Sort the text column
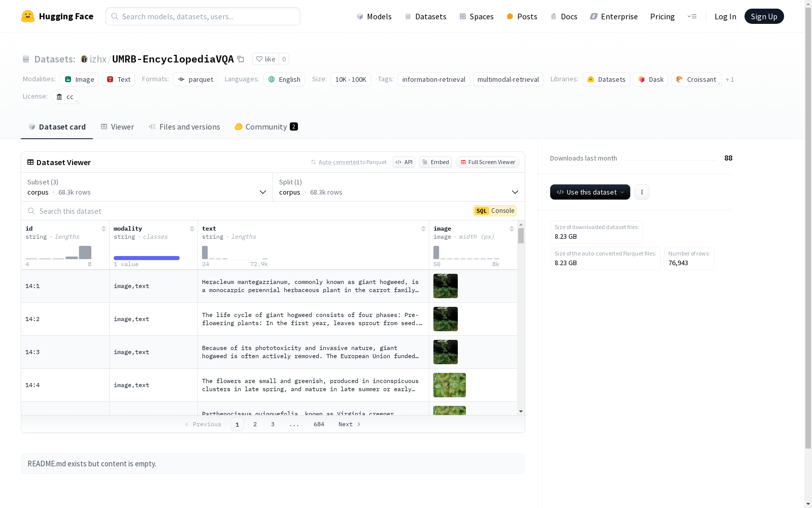 423,229
